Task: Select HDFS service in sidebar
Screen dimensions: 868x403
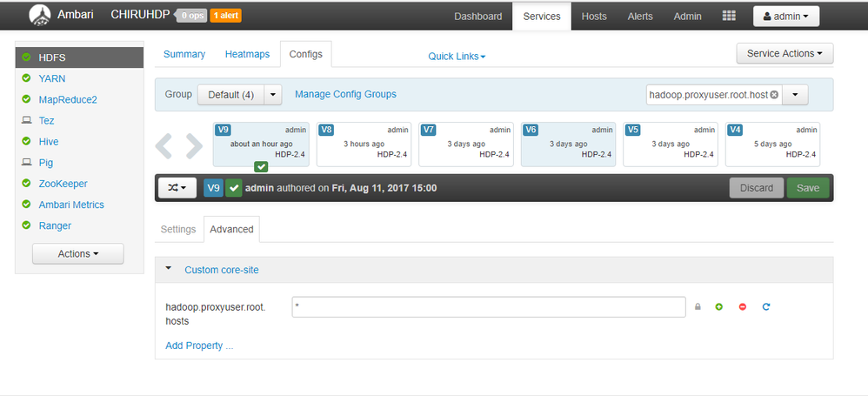Action: (80, 57)
